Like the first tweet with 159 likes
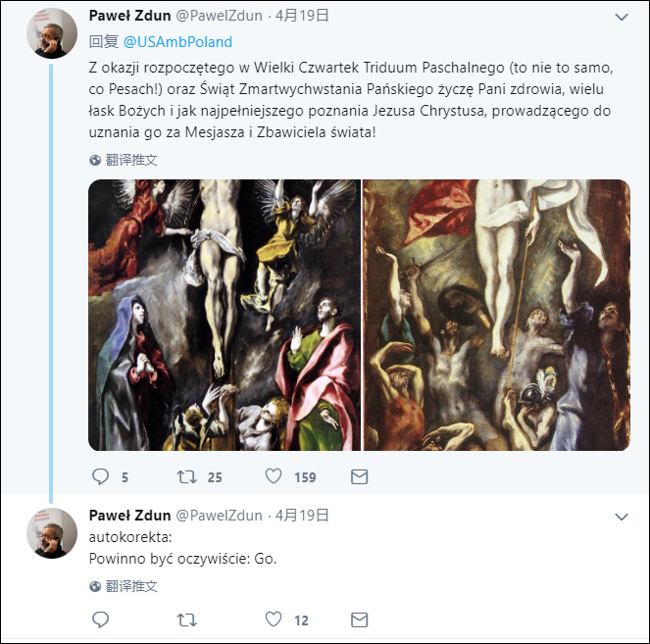The height and width of the screenshot is (644, 650). pyautogui.click(x=275, y=477)
